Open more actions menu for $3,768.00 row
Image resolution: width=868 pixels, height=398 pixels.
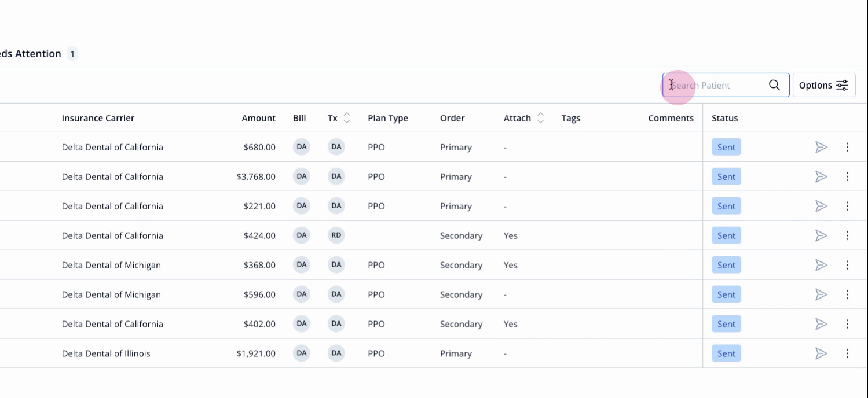point(847,176)
